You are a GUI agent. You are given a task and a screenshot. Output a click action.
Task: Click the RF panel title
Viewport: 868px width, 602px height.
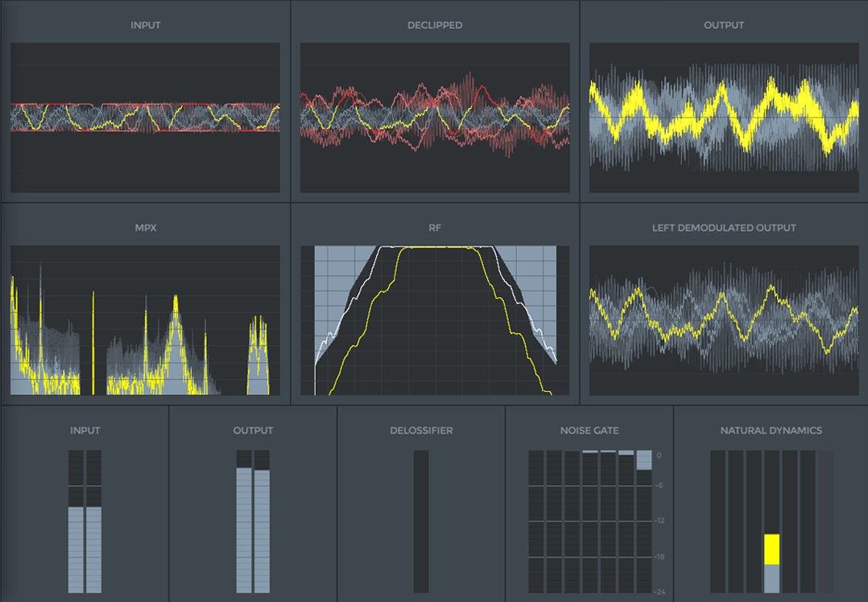tap(435, 228)
